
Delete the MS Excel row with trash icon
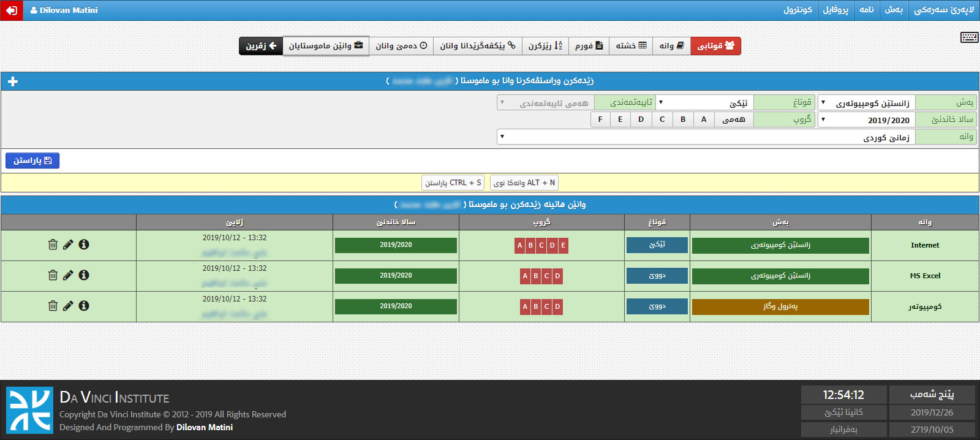pyautogui.click(x=53, y=275)
